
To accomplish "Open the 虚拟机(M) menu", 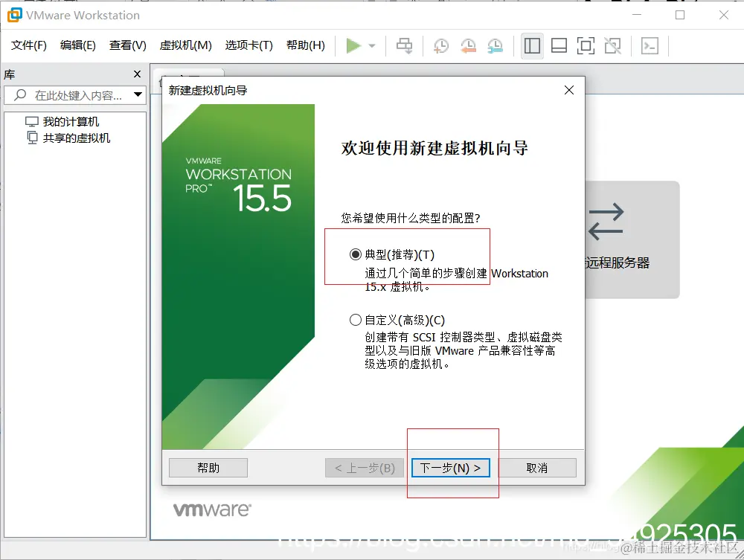I will point(185,45).
